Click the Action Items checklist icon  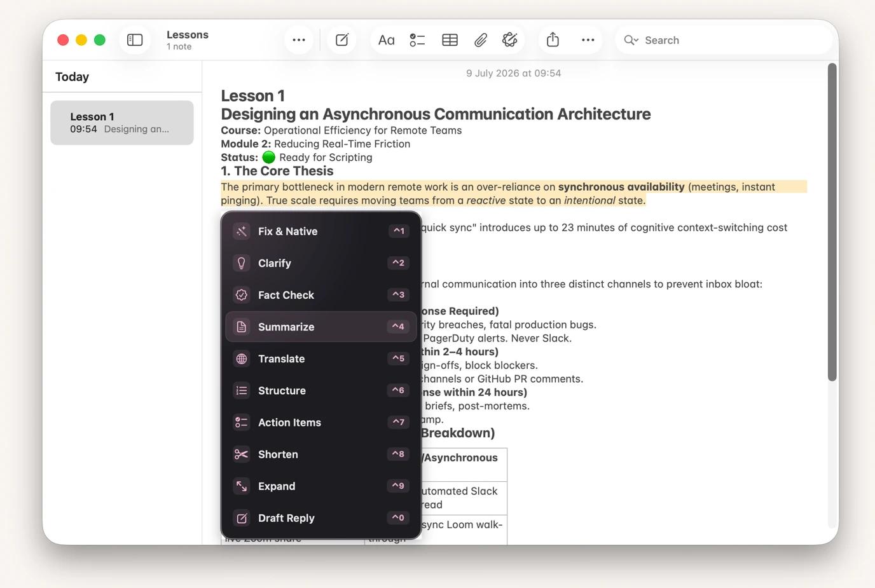(242, 422)
